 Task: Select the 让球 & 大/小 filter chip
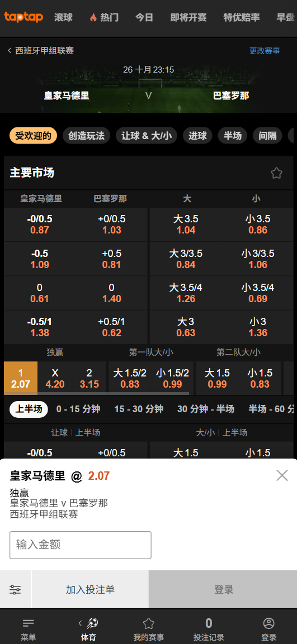[x=147, y=136]
